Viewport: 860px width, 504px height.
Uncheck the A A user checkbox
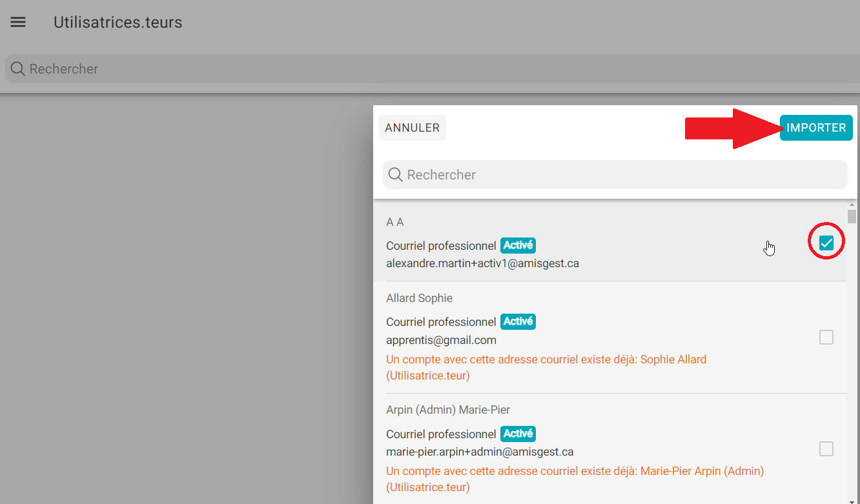click(x=826, y=243)
